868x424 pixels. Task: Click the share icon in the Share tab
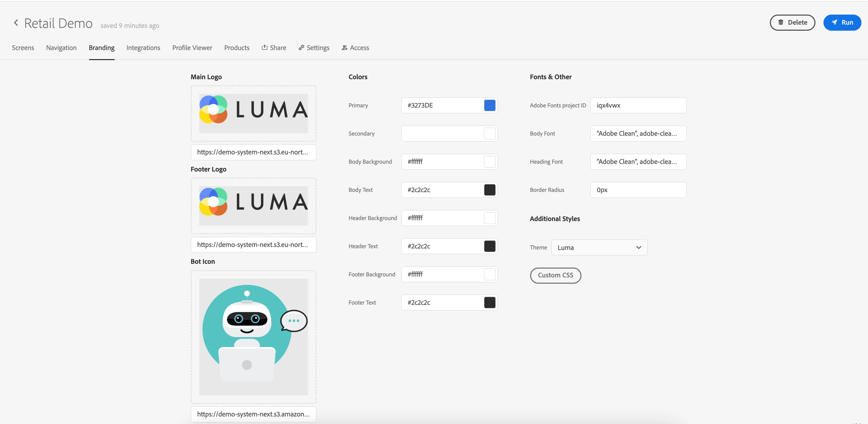[264, 48]
